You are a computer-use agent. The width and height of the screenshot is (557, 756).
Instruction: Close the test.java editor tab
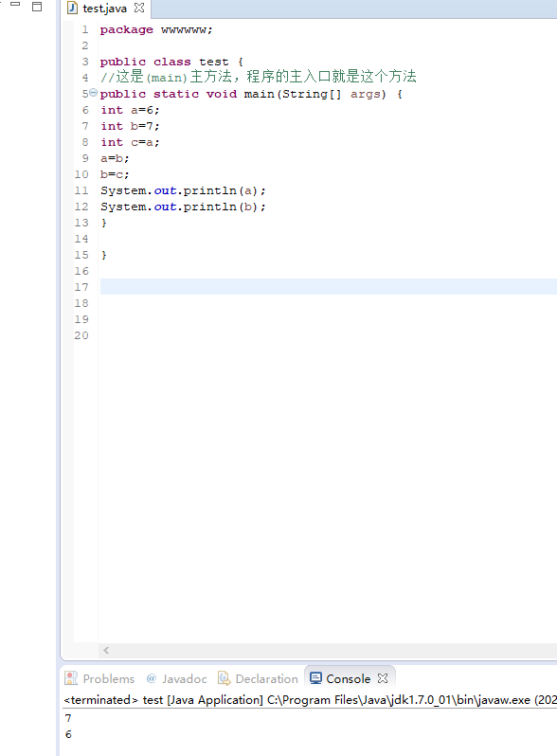click(139, 8)
